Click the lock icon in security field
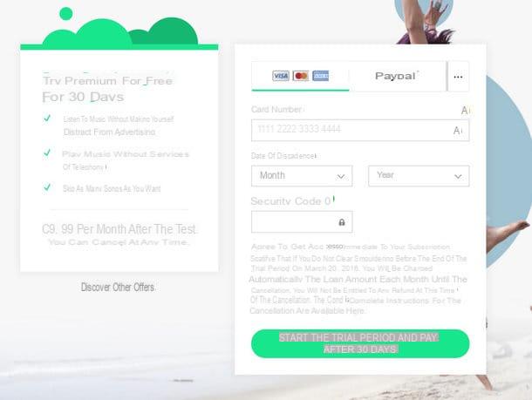 click(342, 222)
